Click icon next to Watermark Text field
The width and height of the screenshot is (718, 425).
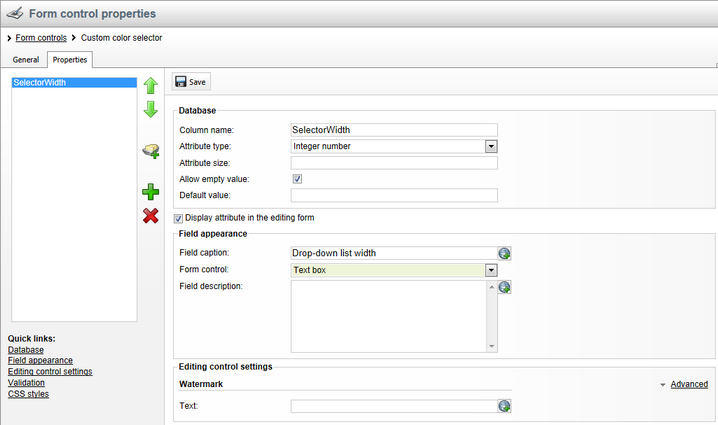tap(505, 406)
